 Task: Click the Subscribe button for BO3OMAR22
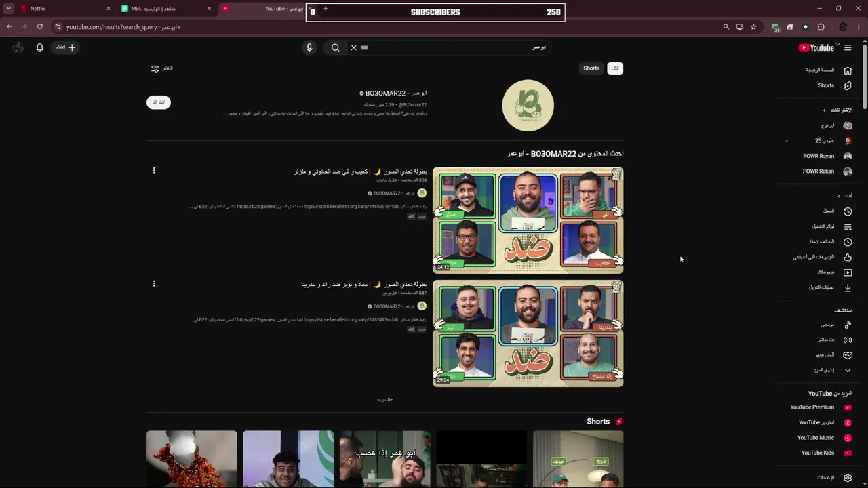(159, 102)
